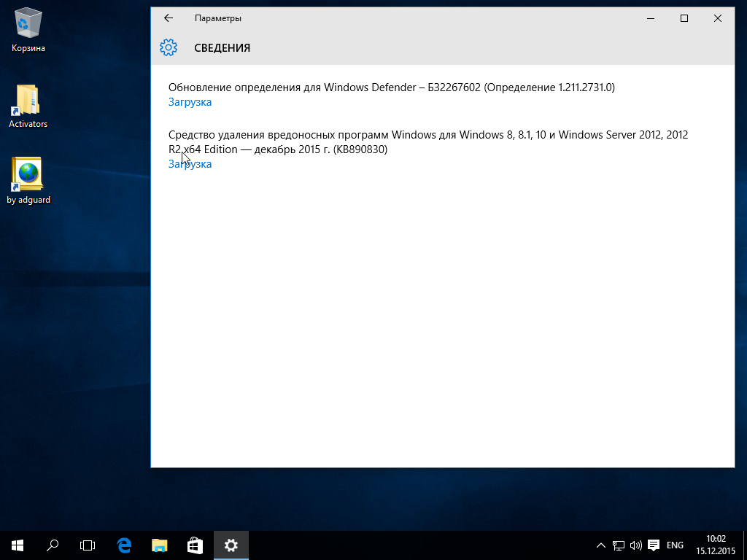747x560 pixels.
Task: Launch Microsoft Edge from taskbar
Action: (124, 545)
